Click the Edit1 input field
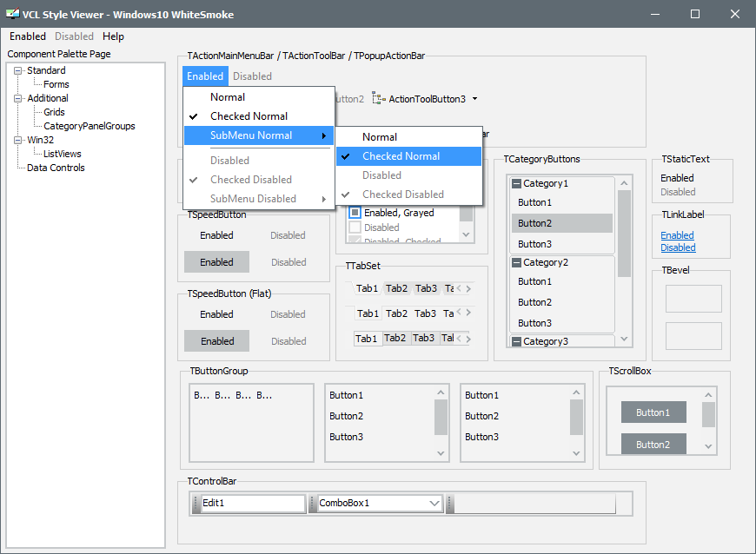The height and width of the screenshot is (554, 756). 253,504
